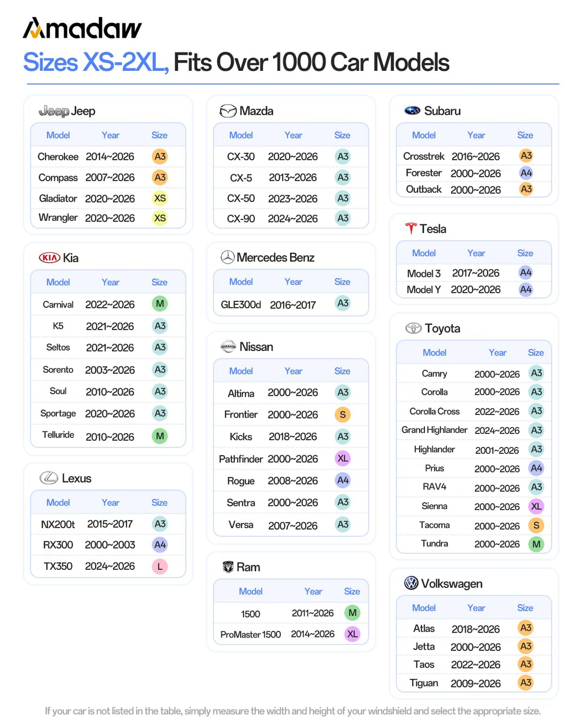Click the footer note about measuring your windshield
The height and width of the screenshot is (728, 586).
(293, 711)
